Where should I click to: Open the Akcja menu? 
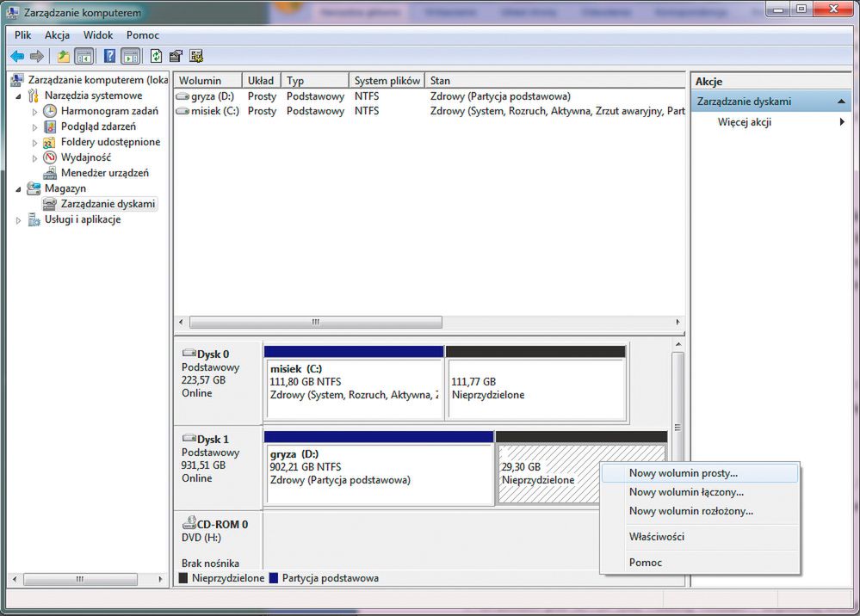pyautogui.click(x=57, y=35)
